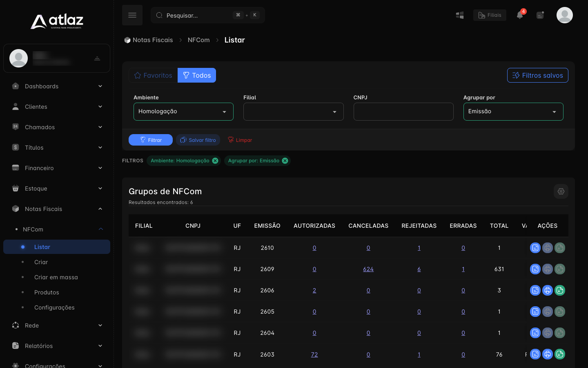The image size is (588, 368).
Task: Download files for emission 2606
Action: tap(559, 290)
